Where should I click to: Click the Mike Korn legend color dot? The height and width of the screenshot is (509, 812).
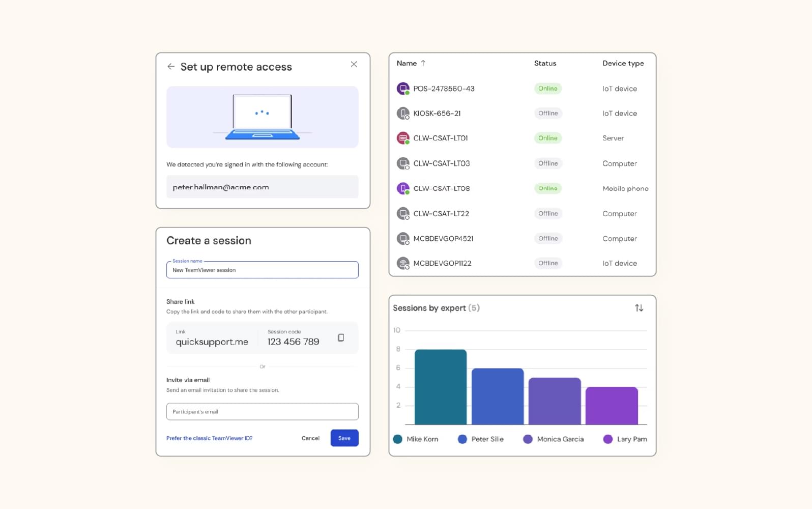point(398,439)
